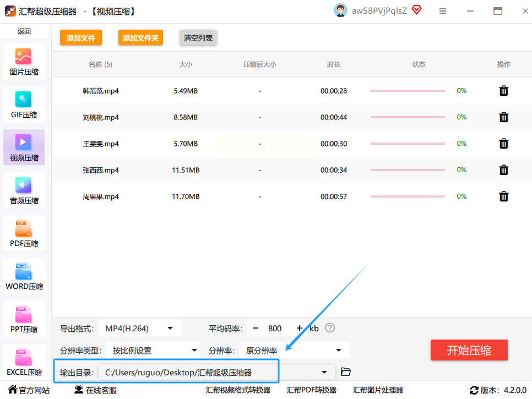The height and width of the screenshot is (399, 532).
Task: Open the 音频压缩 audio compression tool
Action: tap(24, 190)
